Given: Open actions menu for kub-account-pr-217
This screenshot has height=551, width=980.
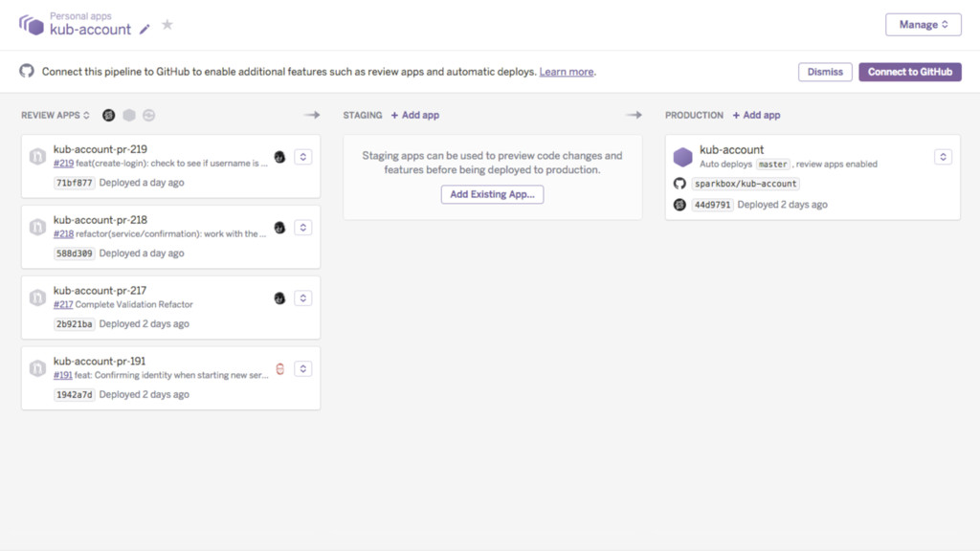Looking at the screenshot, I should [302, 298].
